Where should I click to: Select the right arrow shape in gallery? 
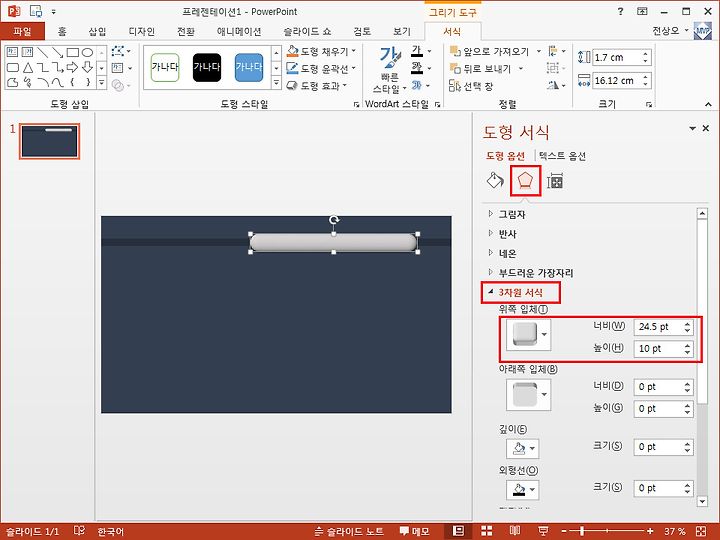[72, 68]
